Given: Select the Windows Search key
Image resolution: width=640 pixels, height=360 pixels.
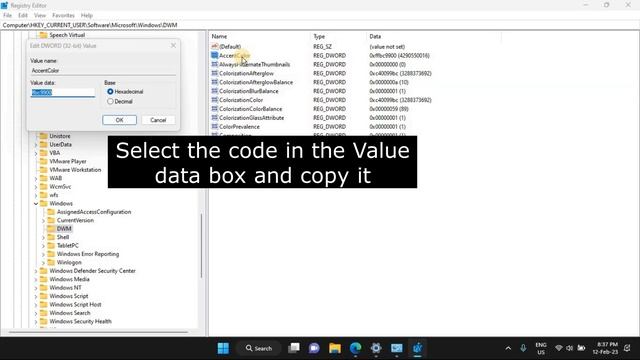Looking at the screenshot, I should [70, 313].
